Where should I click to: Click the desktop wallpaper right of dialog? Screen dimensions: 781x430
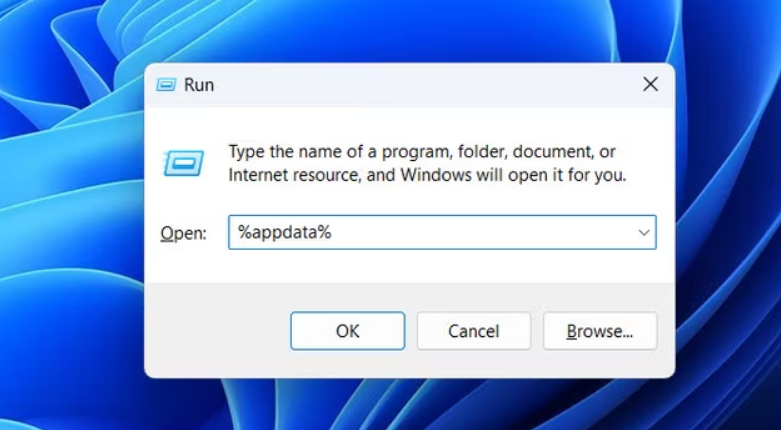(x=728, y=220)
